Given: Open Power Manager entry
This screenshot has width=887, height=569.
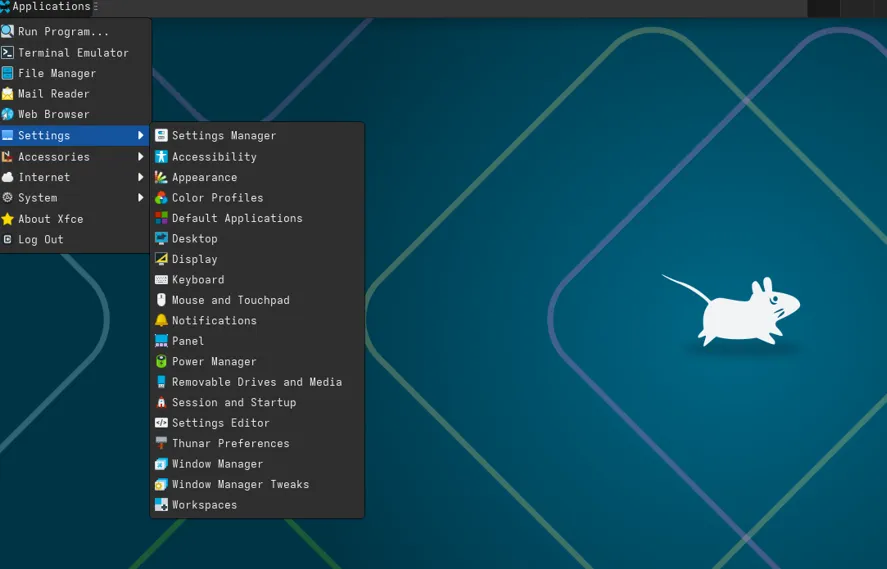Looking at the screenshot, I should (257, 361).
